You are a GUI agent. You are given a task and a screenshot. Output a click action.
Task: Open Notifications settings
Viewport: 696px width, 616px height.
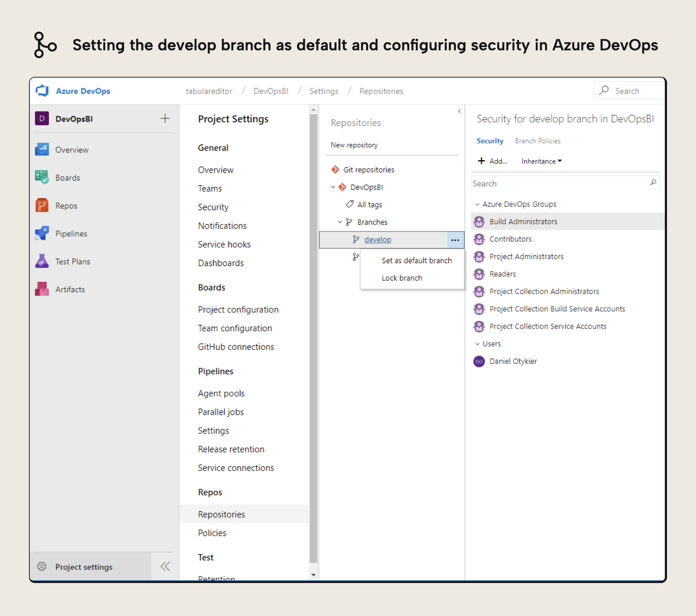pyautogui.click(x=222, y=226)
